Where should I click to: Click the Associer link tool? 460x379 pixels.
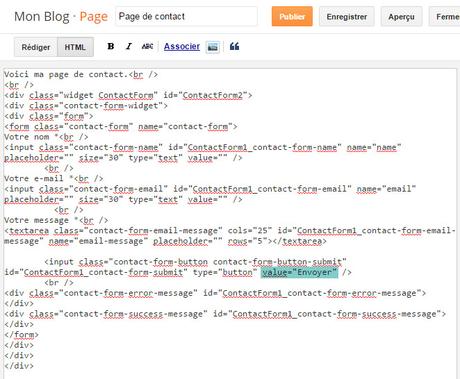pos(182,46)
